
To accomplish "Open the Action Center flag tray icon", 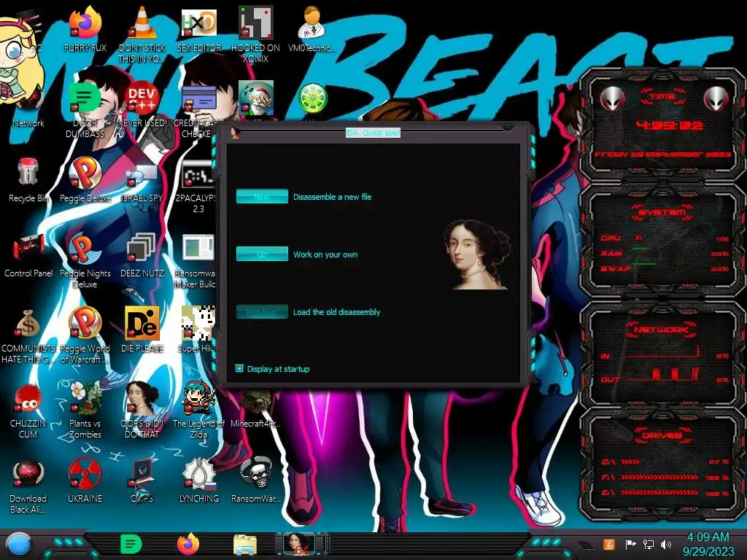I will 630,544.
